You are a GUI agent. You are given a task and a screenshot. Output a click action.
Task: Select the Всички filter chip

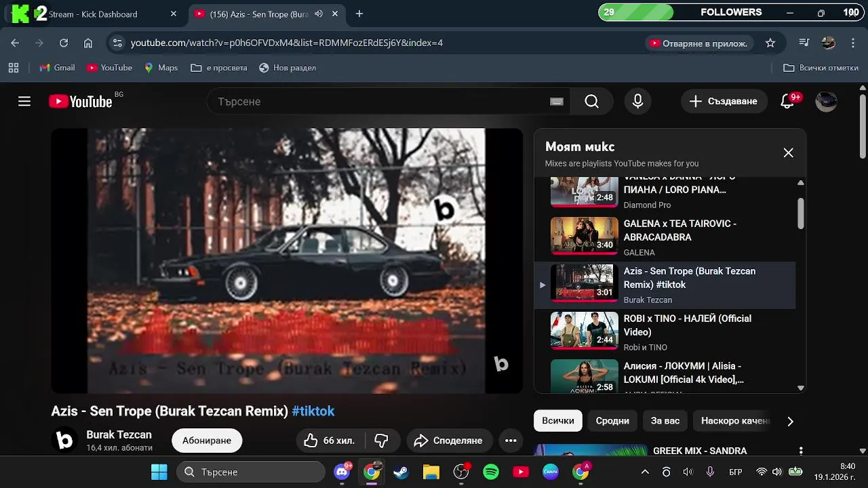(x=558, y=421)
